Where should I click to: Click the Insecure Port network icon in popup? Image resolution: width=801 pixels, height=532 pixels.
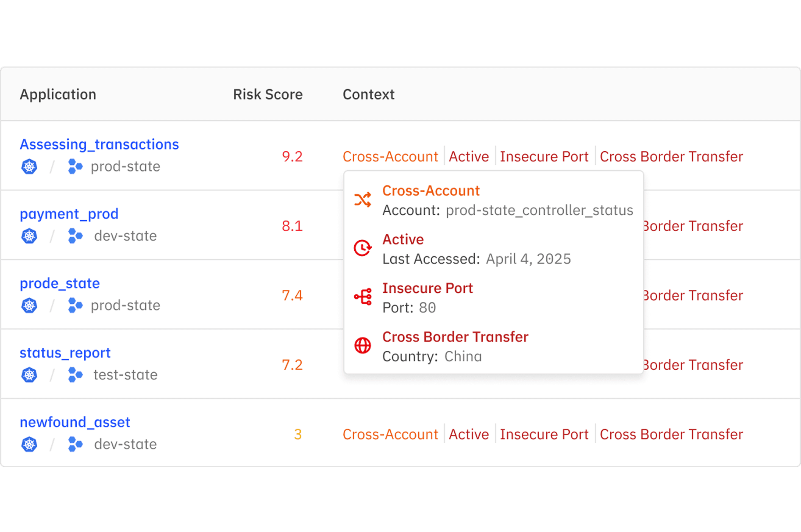[x=363, y=297]
